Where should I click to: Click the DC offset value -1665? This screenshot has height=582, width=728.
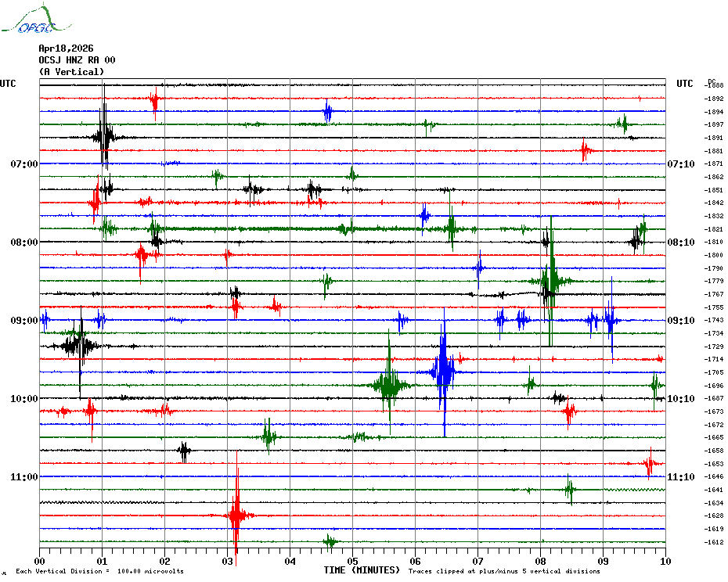[714, 437]
